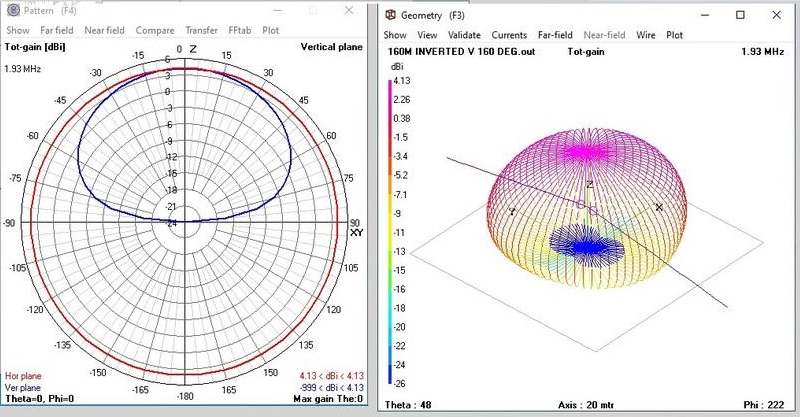800x417 pixels.
Task: Open Plot menu in Pattern window
Action: pyautogui.click(x=271, y=30)
